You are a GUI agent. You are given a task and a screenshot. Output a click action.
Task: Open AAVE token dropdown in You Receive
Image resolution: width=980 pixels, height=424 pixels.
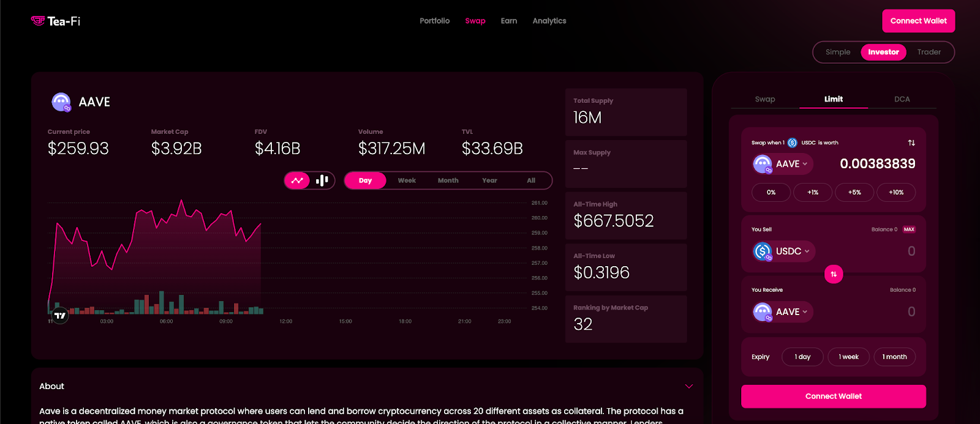click(x=782, y=312)
